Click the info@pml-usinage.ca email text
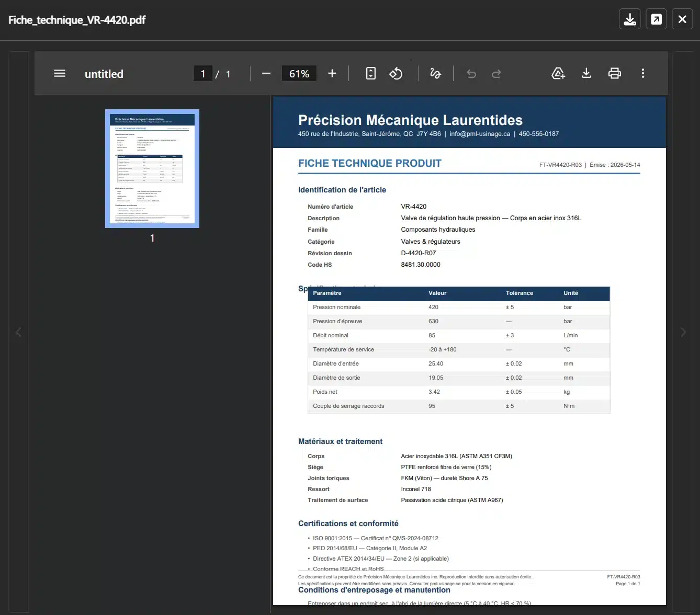The image size is (700, 615). click(480, 134)
